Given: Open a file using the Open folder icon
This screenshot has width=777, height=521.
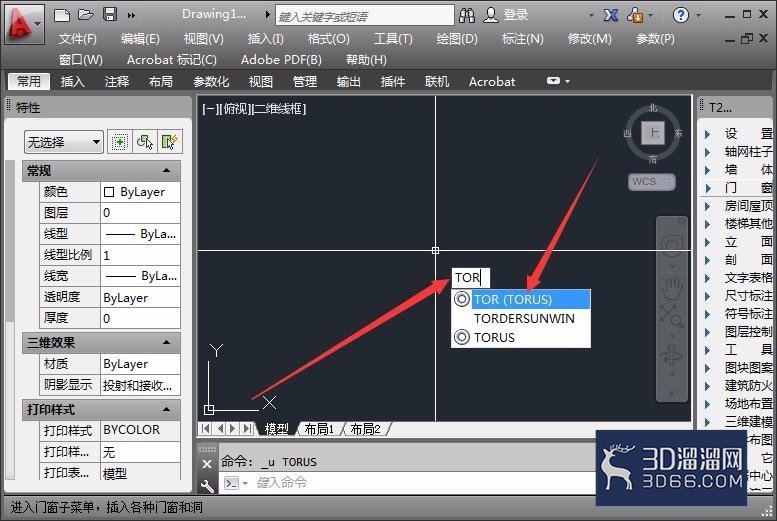Looking at the screenshot, I should click(86, 15).
